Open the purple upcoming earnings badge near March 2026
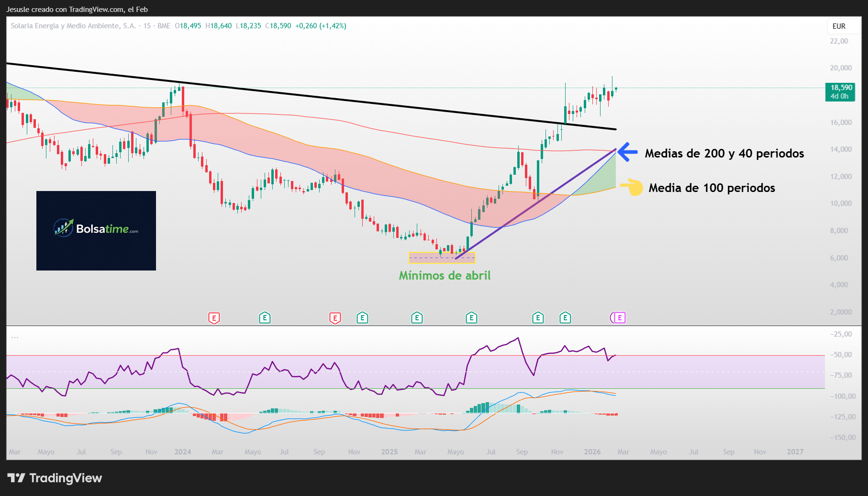Viewport: 868px width, 496px height. [x=619, y=317]
